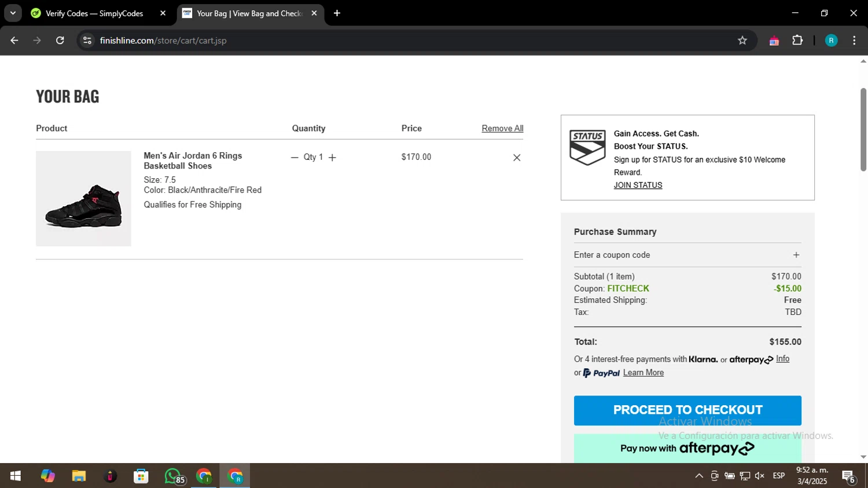
Task: Open the first Chrome taskbar icon
Action: coord(204,476)
